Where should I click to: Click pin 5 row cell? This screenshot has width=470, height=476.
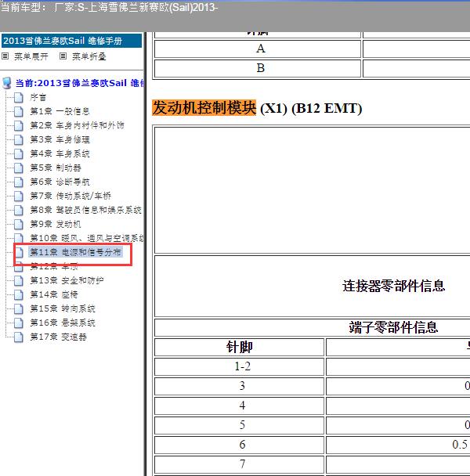(239, 425)
